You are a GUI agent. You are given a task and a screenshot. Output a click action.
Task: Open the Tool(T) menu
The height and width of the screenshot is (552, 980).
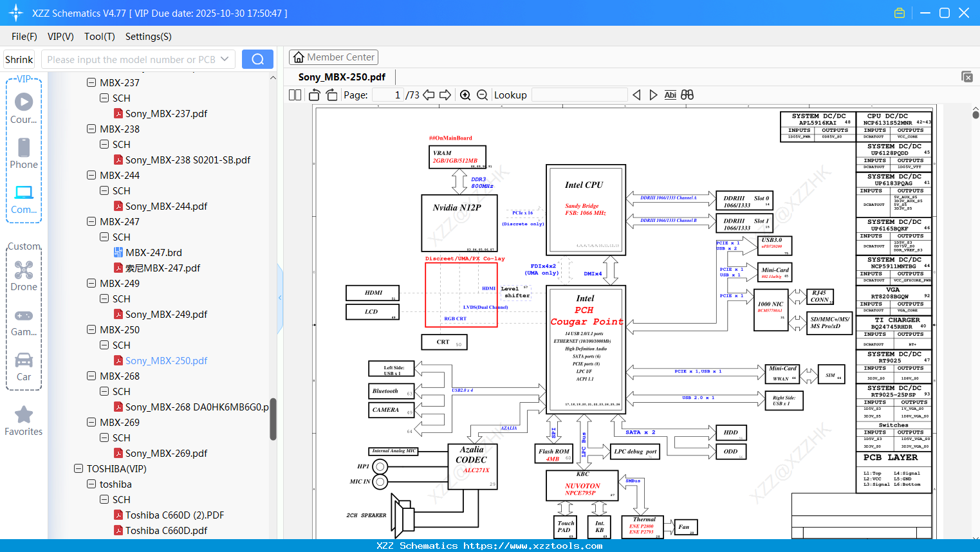click(99, 37)
